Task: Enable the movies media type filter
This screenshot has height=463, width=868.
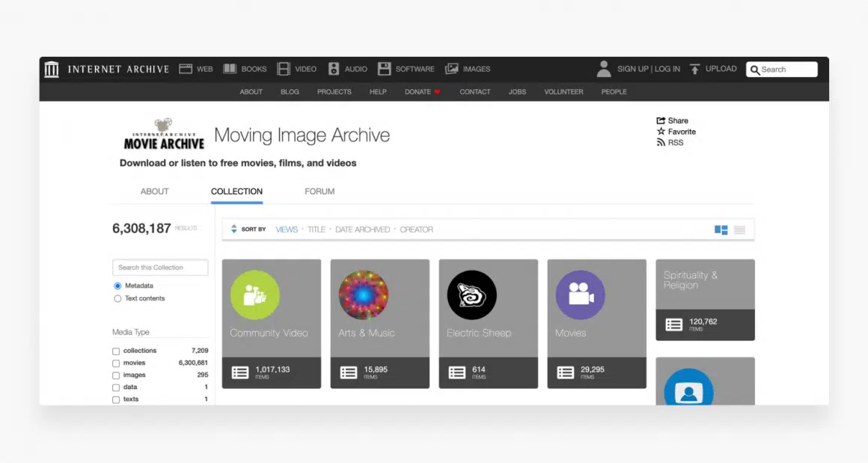Action: [x=116, y=364]
